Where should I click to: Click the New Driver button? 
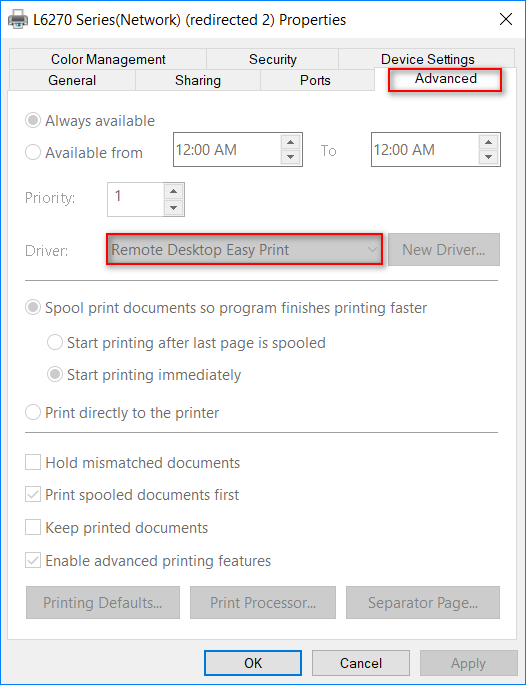coord(443,249)
